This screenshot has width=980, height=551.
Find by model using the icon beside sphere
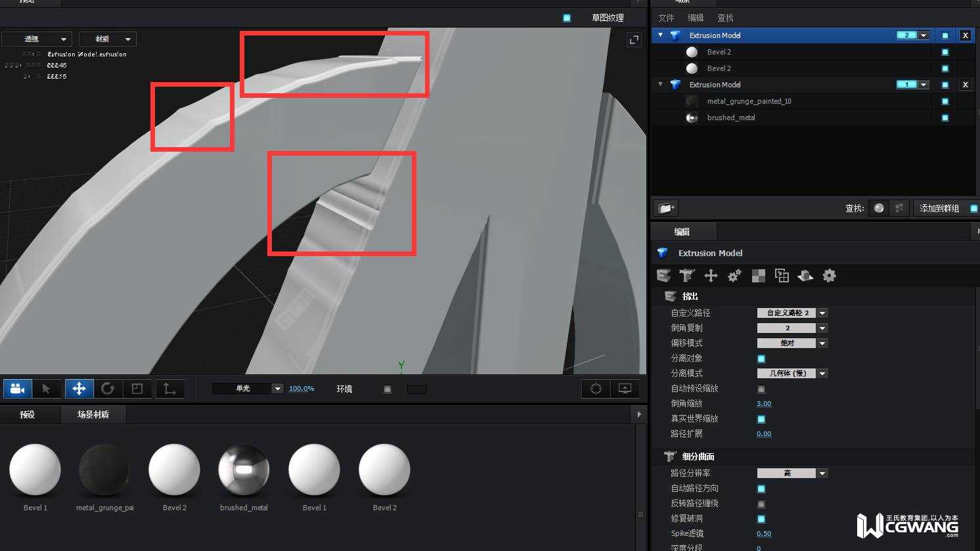899,208
